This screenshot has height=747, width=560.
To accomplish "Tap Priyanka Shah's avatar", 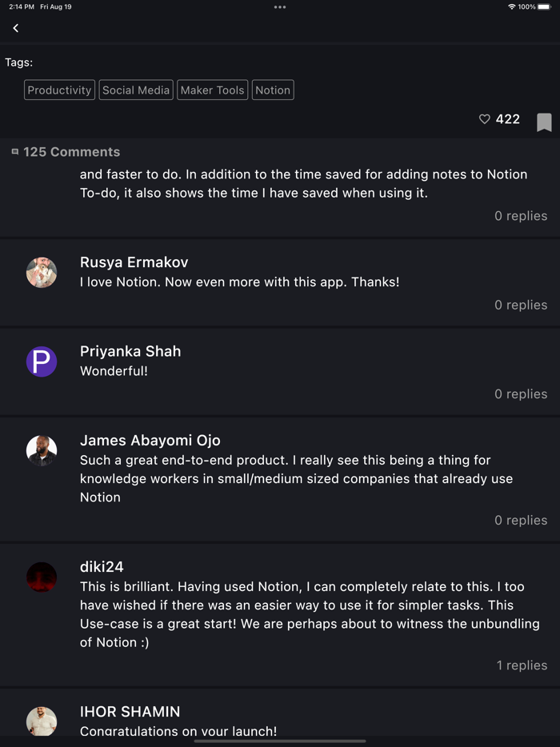I will (41, 362).
